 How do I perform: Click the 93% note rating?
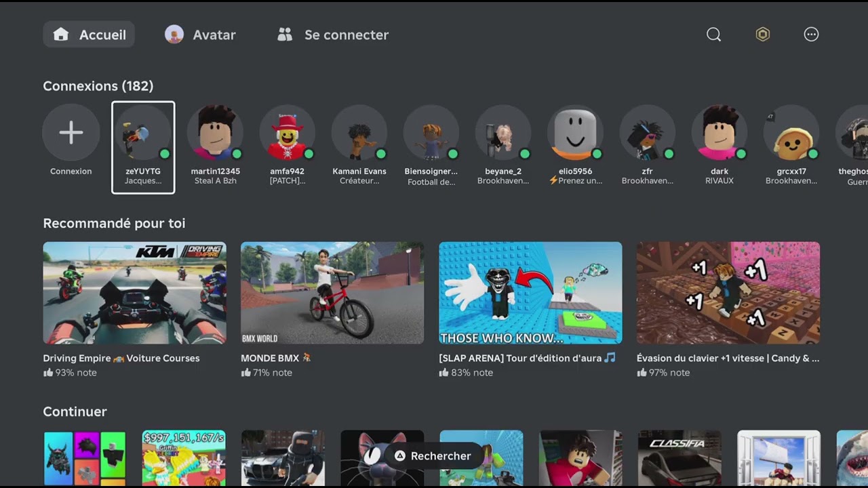[x=70, y=373]
